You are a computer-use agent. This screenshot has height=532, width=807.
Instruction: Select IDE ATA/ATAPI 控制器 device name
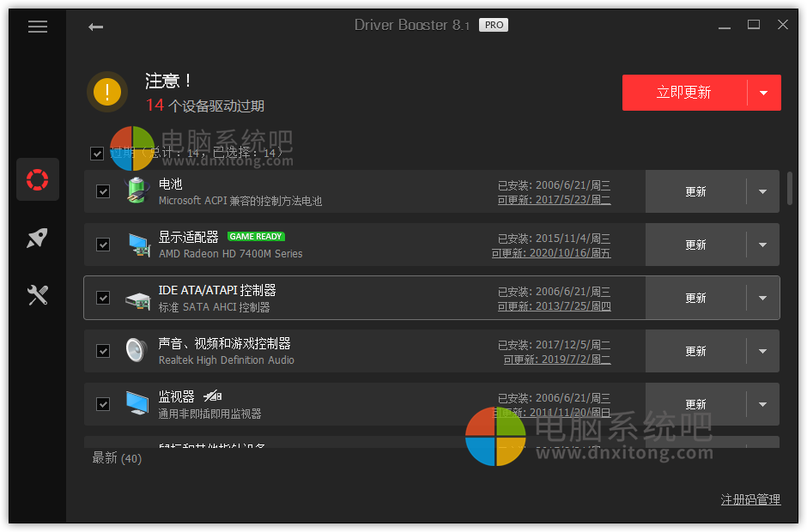click(217, 290)
